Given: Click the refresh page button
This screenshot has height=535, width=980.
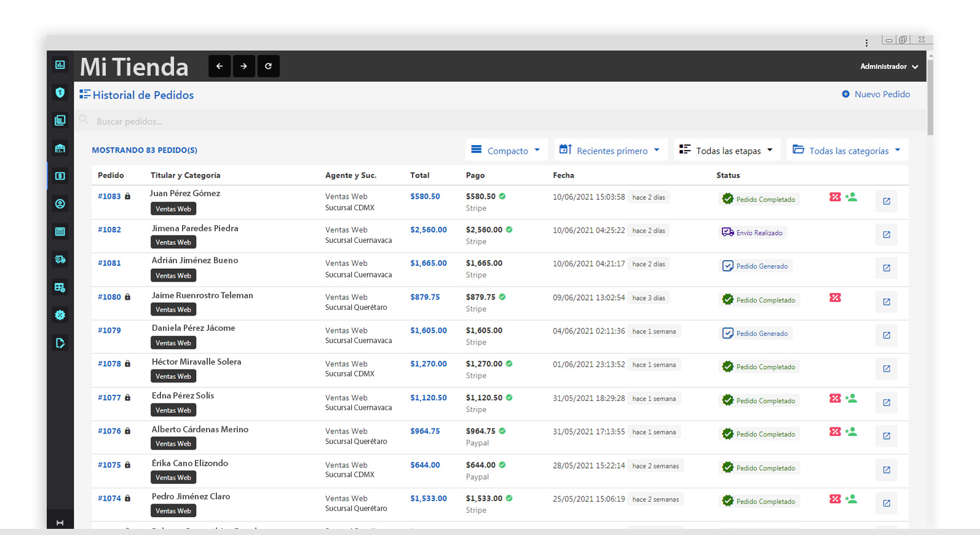Looking at the screenshot, I should click(269, 66).
